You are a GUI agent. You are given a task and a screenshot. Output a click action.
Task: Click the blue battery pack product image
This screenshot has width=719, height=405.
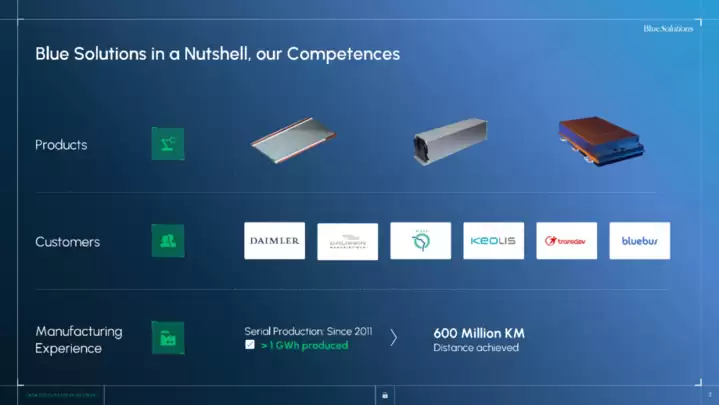click(x=603, y=139)
